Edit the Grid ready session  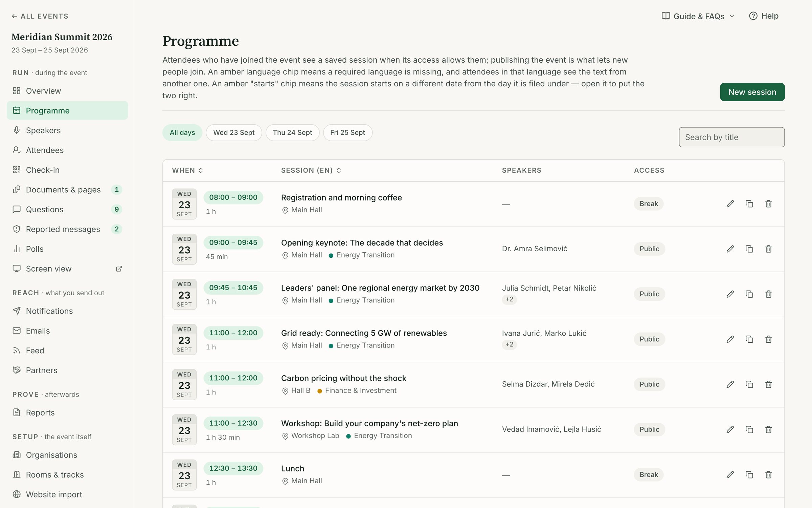pos(730,339)
